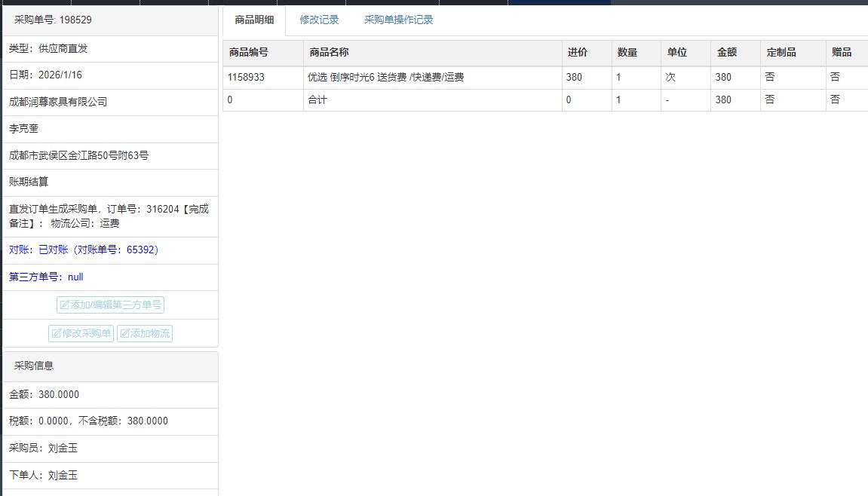
Task: Select the 合计 total row
Action: point(317,100)
